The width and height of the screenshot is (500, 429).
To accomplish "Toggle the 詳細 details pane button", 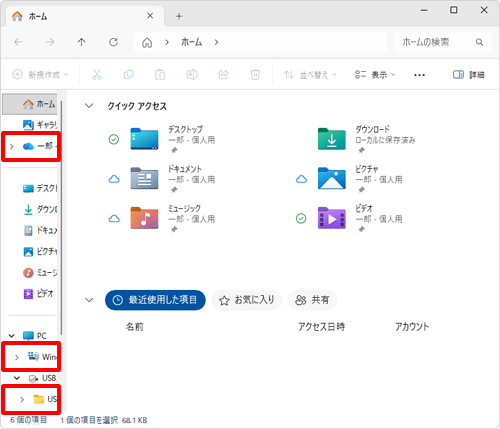I will point(468,75).
